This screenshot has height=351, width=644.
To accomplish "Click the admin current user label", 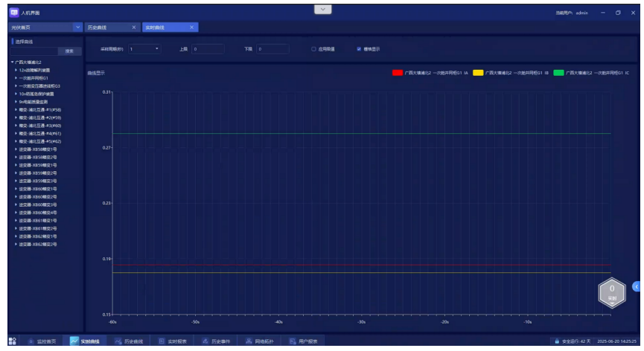I will (x=581, y=13).
